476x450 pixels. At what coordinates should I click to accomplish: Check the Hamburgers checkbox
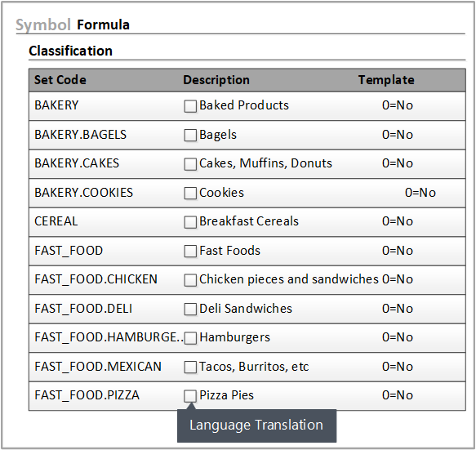(190, 338)
